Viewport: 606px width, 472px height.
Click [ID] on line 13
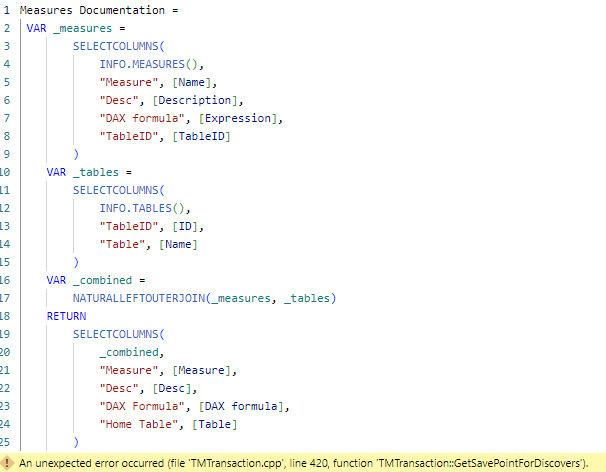point(185,226)
